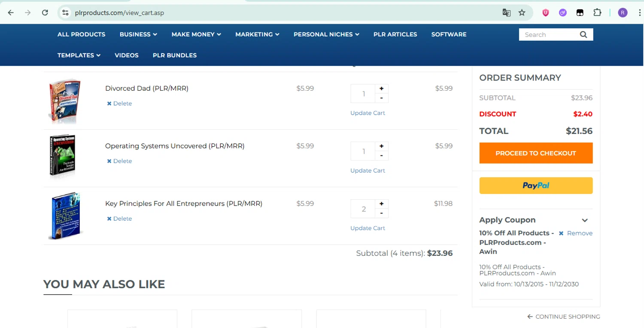Remove the applied 10% off coupon

(x=576, y=233)
